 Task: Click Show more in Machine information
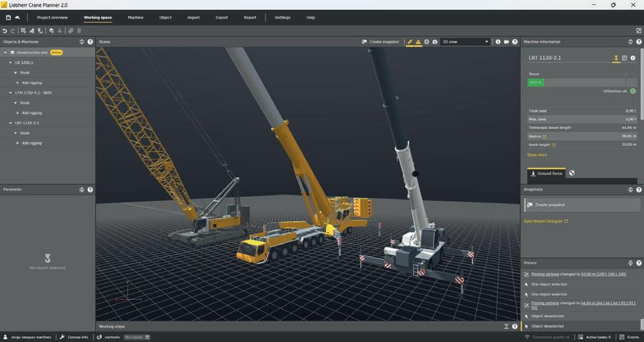click(x=537, y=154)
